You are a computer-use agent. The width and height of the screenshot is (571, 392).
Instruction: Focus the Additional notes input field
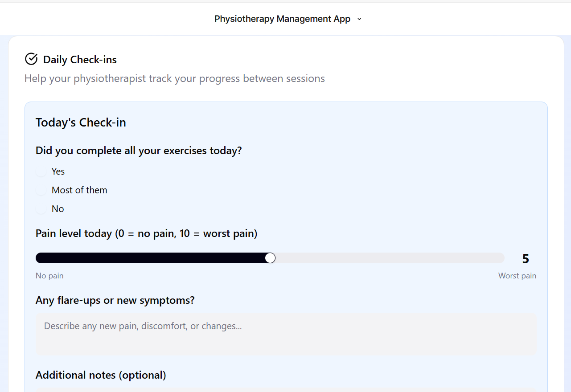[x=285, y=390]
